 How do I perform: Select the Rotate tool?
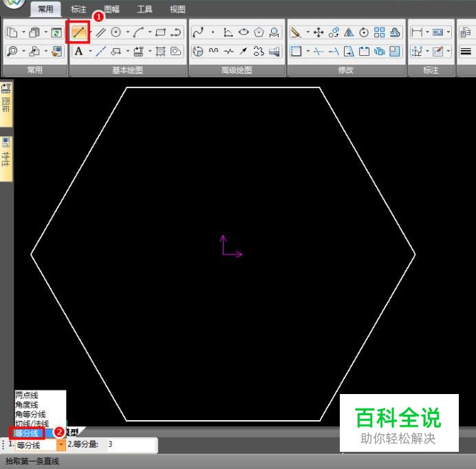click(x=364, y=32)
